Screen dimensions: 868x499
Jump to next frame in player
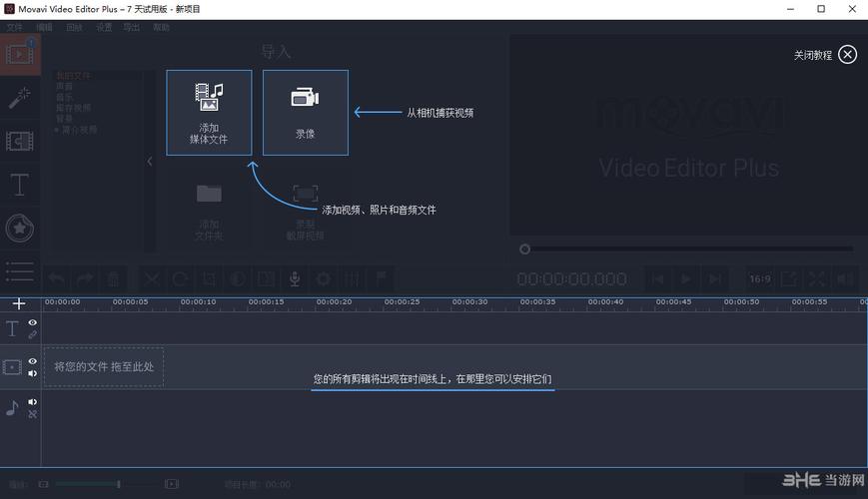click(x=714, y=278)
